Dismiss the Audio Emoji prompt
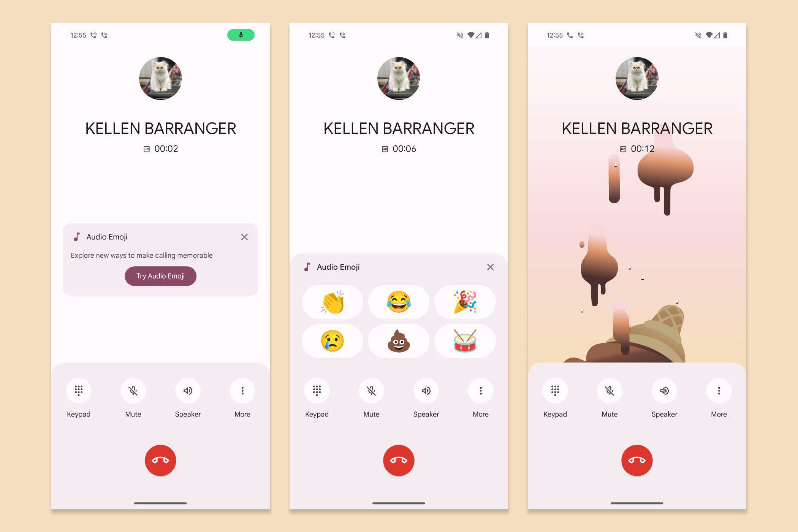The image size is (798, 532). [246, 237]
